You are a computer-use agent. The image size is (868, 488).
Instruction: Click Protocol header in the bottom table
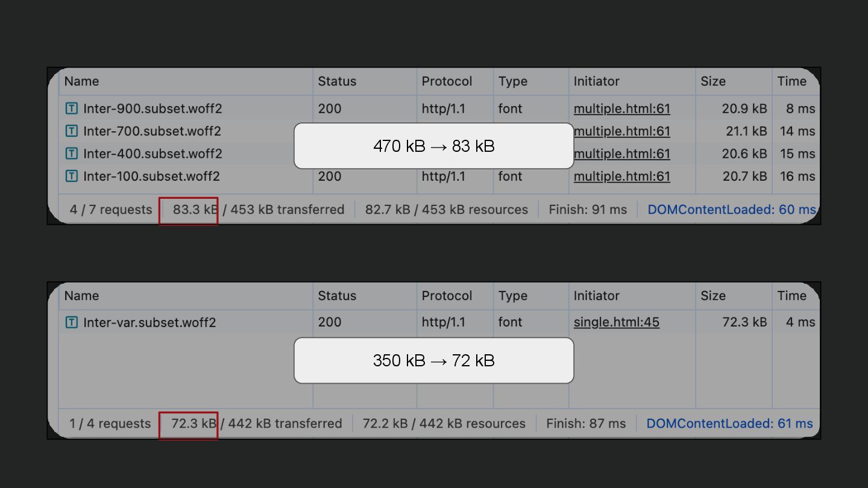pyautogui.click(x=447, y=296)
